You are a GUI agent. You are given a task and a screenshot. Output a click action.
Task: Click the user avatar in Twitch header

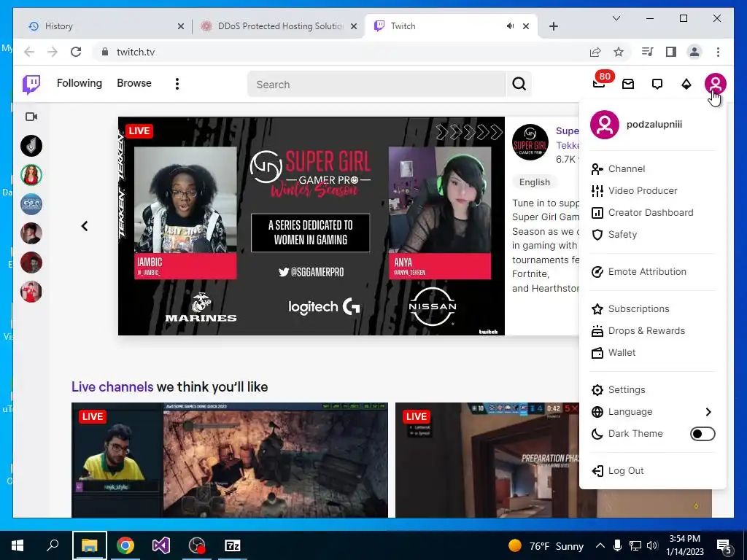point(715,84)
